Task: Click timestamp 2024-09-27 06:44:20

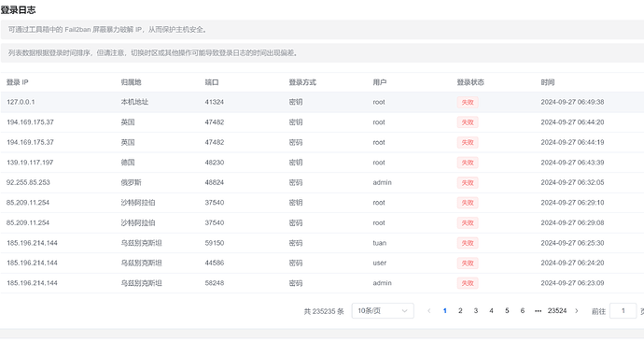Action: 572,122
